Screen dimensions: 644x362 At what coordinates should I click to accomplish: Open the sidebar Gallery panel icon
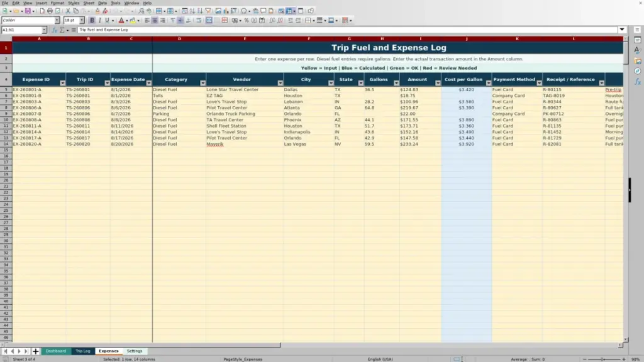(x=638, y=61)
